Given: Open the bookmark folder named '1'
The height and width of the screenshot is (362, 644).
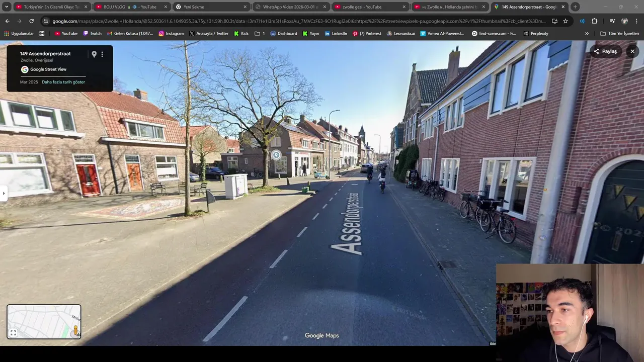Looking at the screenshot, I should [x=260, y=33].
